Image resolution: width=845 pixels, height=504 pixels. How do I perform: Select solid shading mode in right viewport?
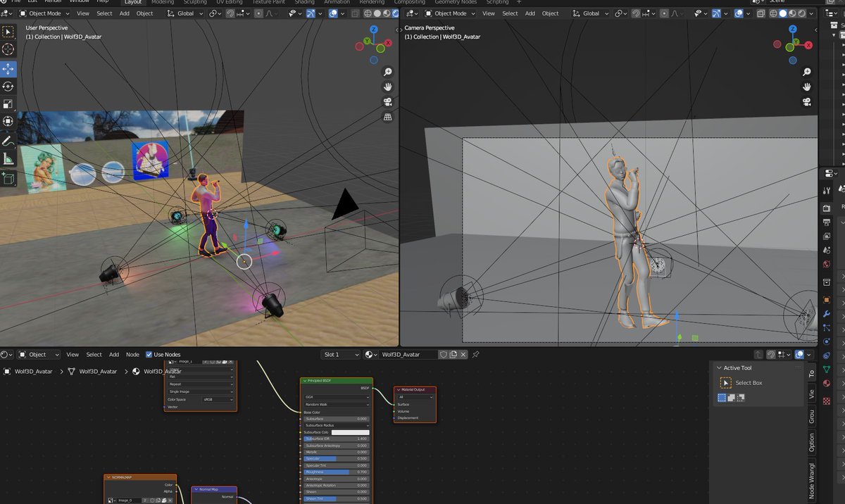(x=782, y=13)
